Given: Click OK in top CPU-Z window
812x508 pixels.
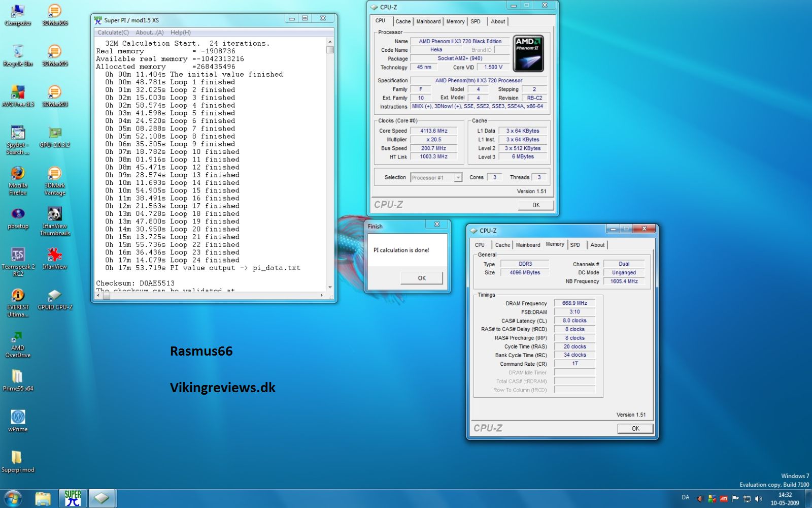Looking at the screenshot, I should (x=536, y=205).
